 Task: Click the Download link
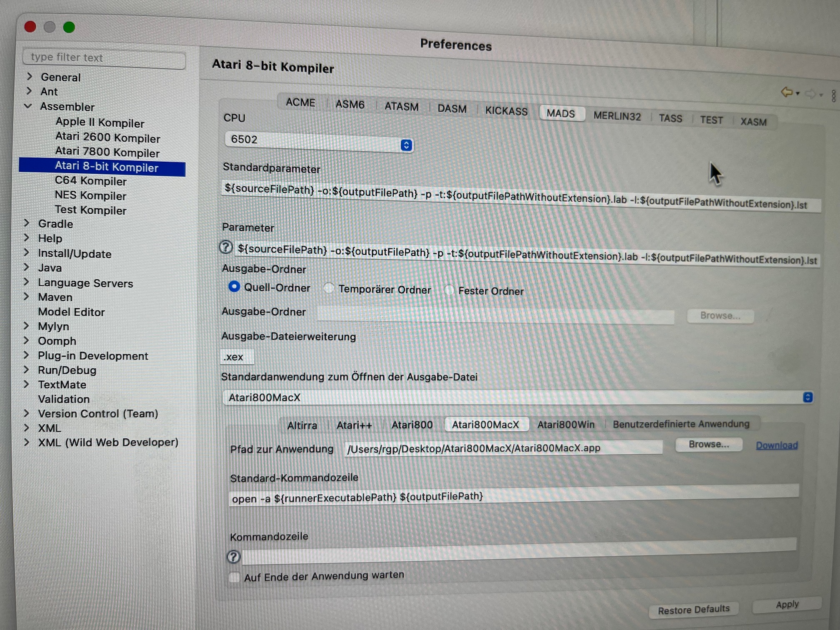tap(777, 445)
